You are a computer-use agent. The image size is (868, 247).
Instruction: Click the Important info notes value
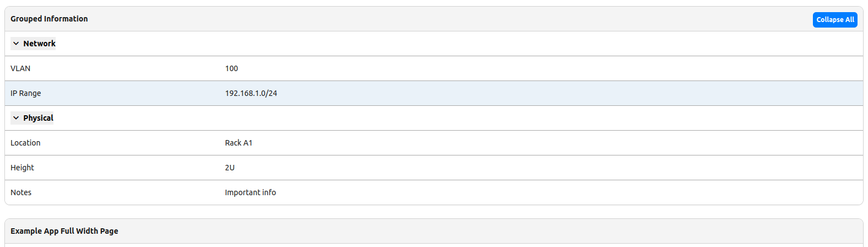tap(250, 192)
